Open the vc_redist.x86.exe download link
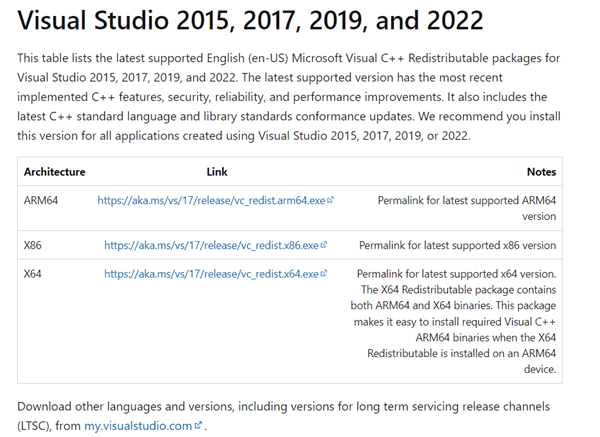This screenshot has height=437, width=600. (x=212, y=245)
